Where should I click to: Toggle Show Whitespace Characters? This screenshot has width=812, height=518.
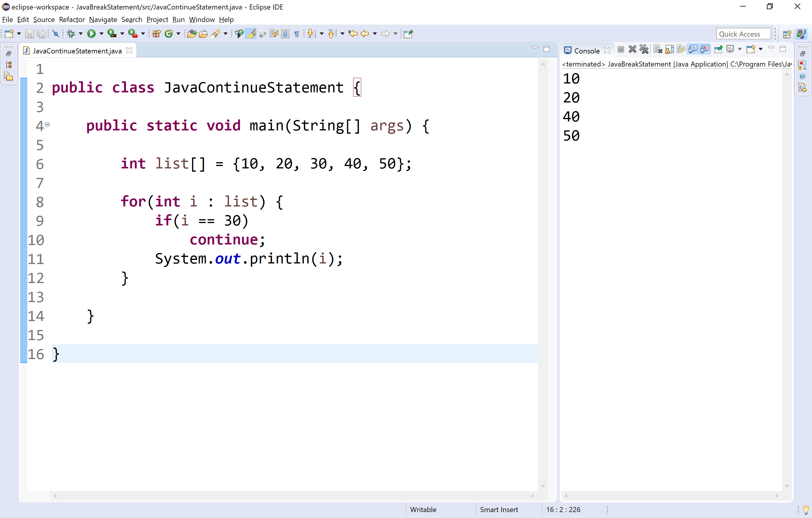click(296, 33)
